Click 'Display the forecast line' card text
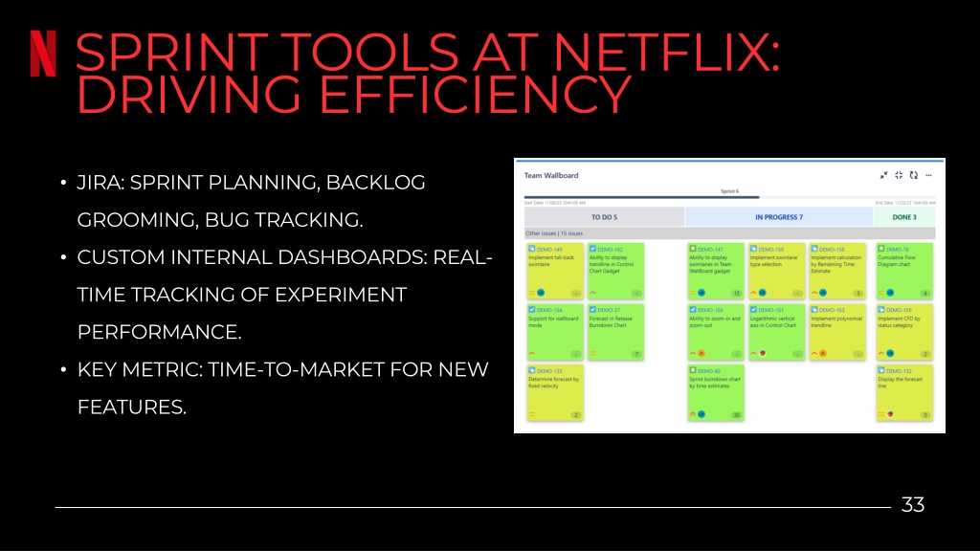This screenshot has height=551, width=980. coord(900,383)
